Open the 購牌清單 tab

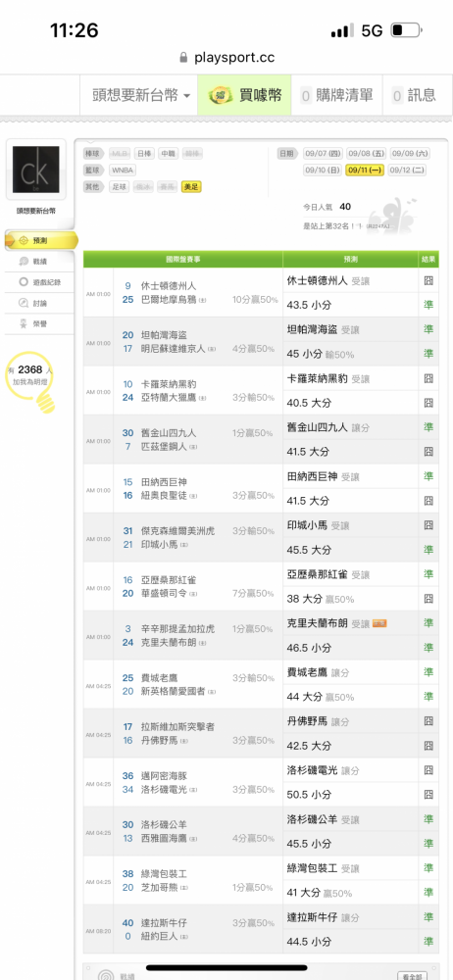[336, 96]
